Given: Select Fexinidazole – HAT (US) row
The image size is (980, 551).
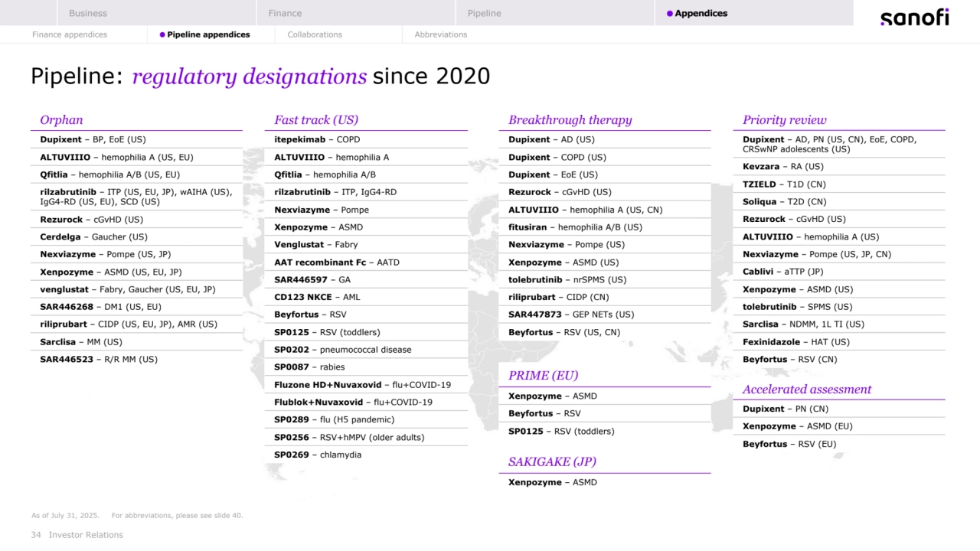Looking at the screenshot, I should point(839,342).
